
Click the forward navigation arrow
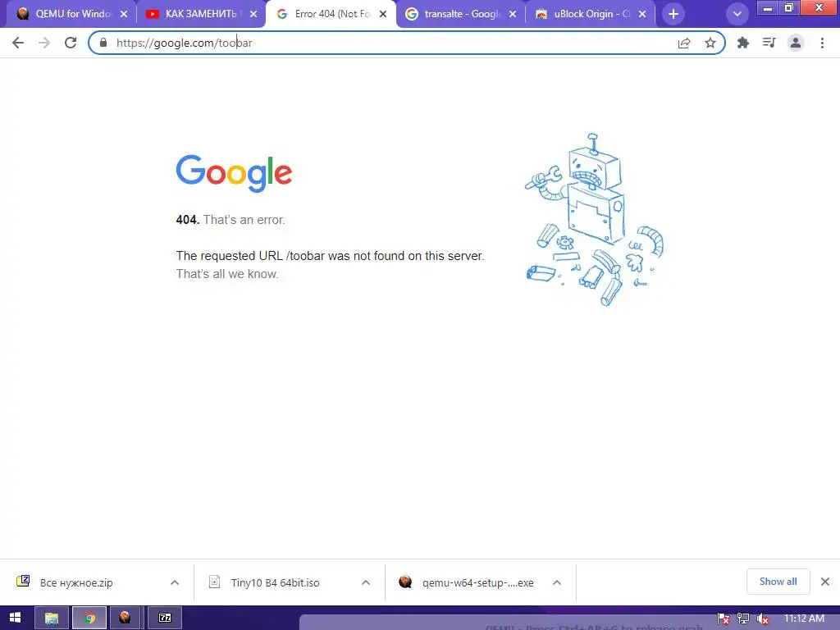pos(44,43)
